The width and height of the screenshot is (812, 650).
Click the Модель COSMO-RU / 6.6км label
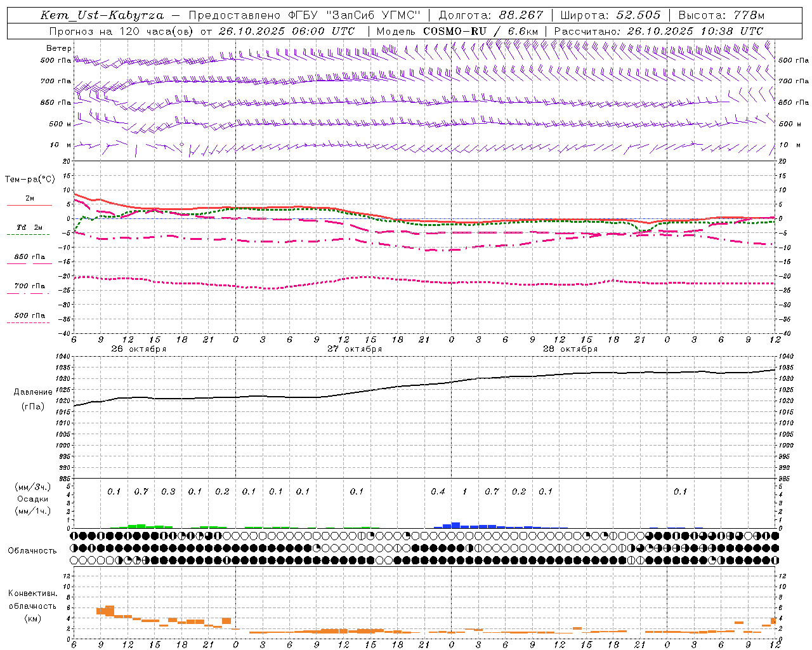pos(457,31)
